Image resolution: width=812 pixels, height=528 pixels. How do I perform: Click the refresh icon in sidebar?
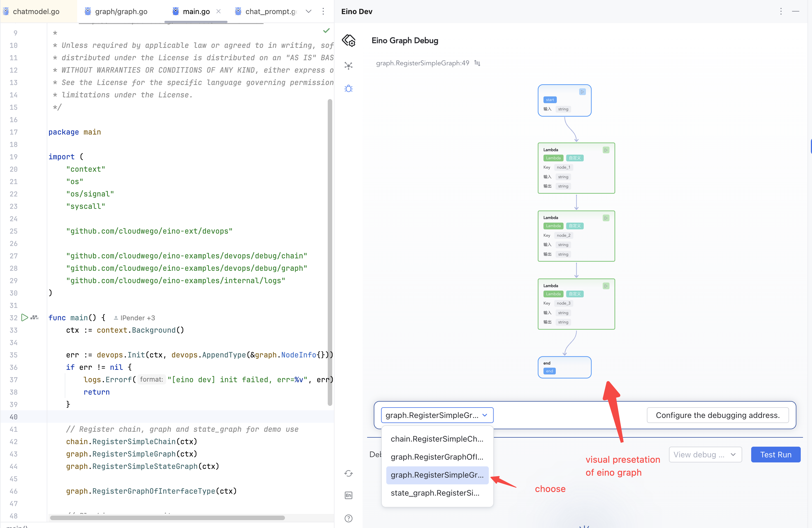click(x=348, y=473)
